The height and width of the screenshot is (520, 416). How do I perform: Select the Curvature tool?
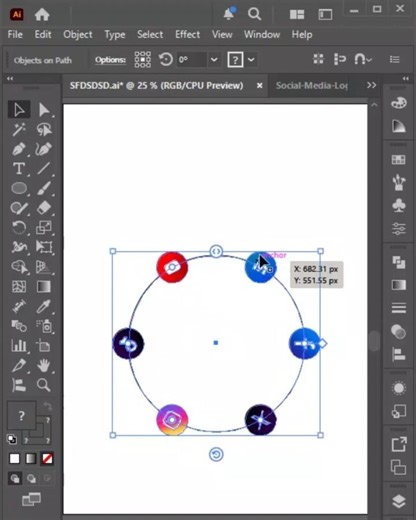44,149
